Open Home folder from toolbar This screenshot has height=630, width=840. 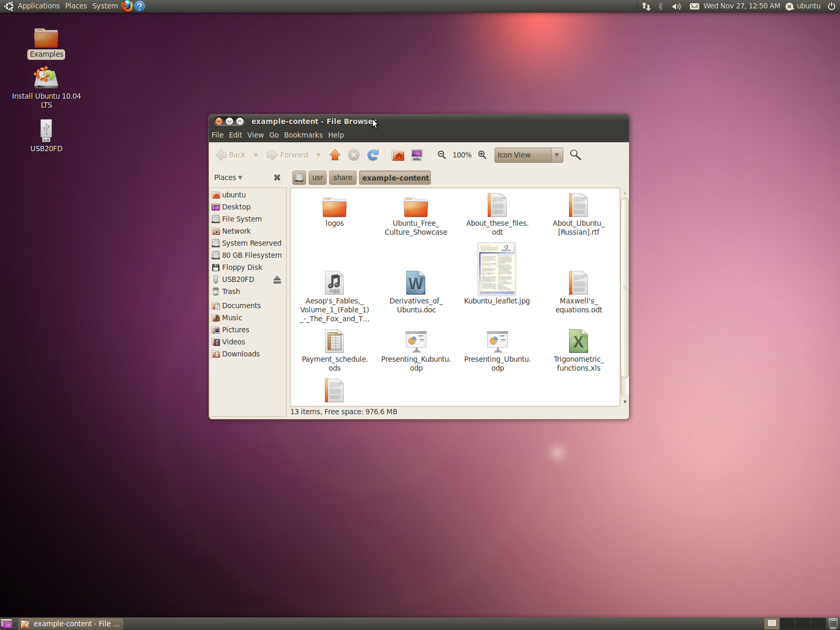click(398, 155)
